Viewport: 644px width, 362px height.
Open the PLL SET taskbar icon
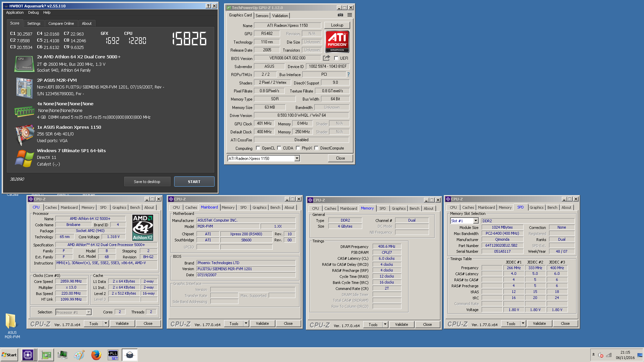[x=113, y=355]
